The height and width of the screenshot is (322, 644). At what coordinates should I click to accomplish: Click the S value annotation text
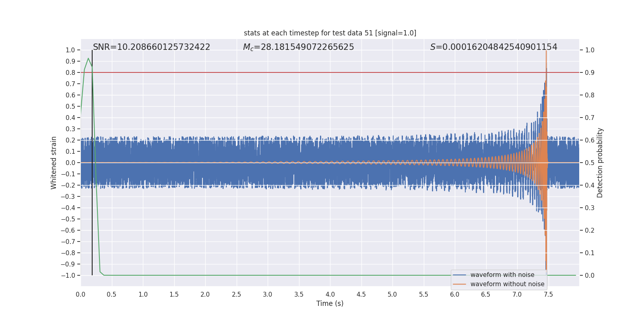tap(493, 47)
